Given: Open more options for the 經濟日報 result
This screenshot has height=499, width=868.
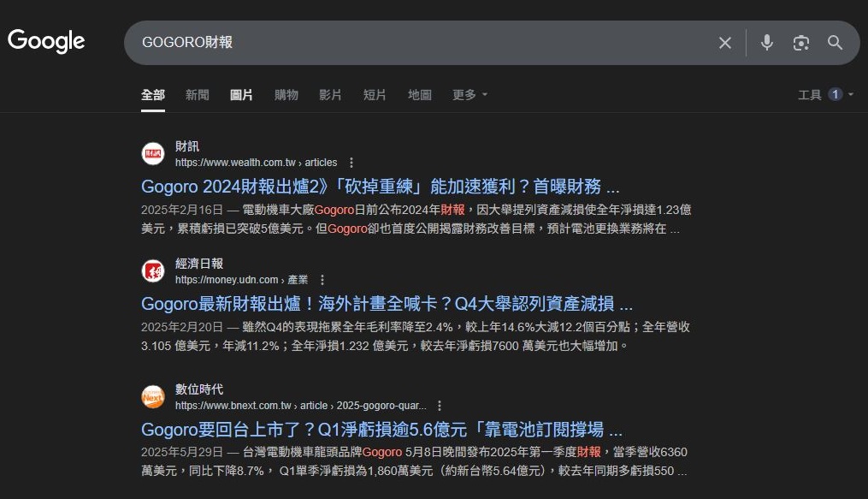Looking at the screenshot, I should click(322, 280).
